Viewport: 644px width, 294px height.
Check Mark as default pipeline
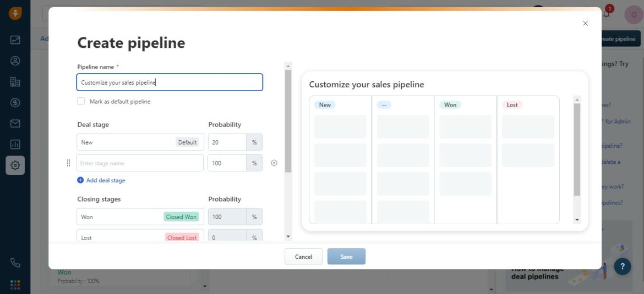pos(81,101)
